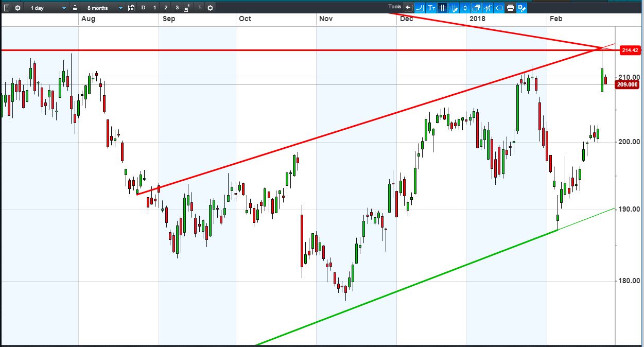
Task: Click the Aug month label
Action: (89, 19)
